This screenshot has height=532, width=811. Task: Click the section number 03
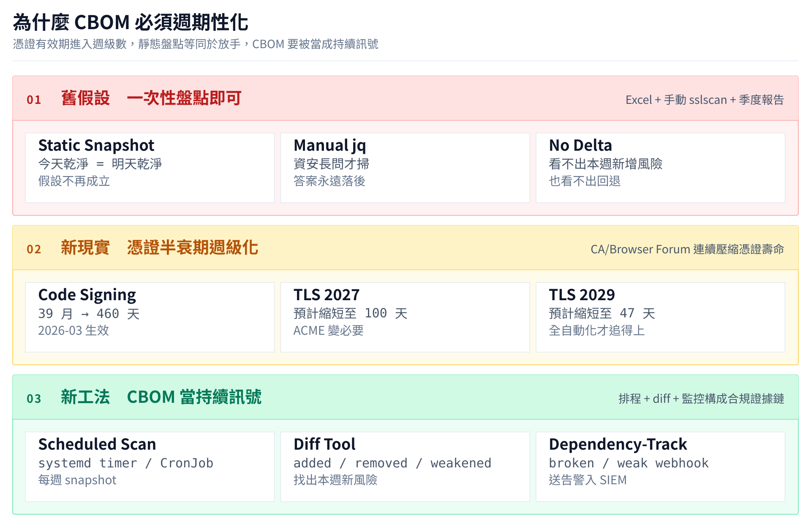click(x=34, y=399)
